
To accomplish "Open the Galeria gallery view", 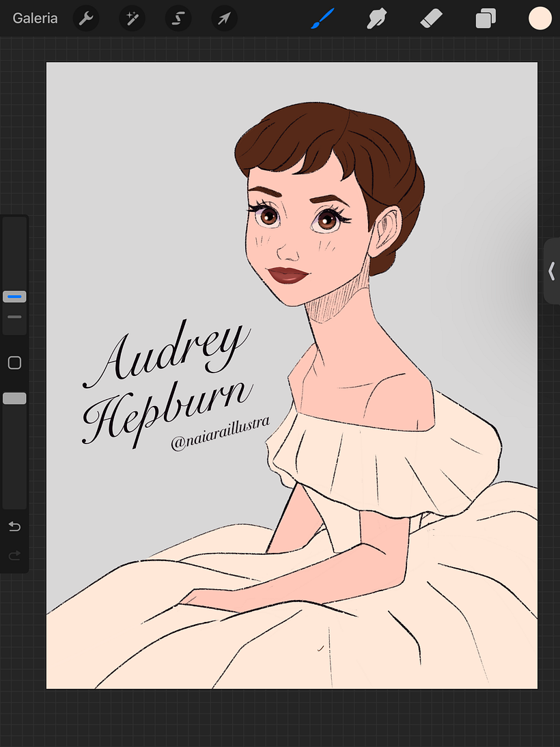I will click(35, 18).
